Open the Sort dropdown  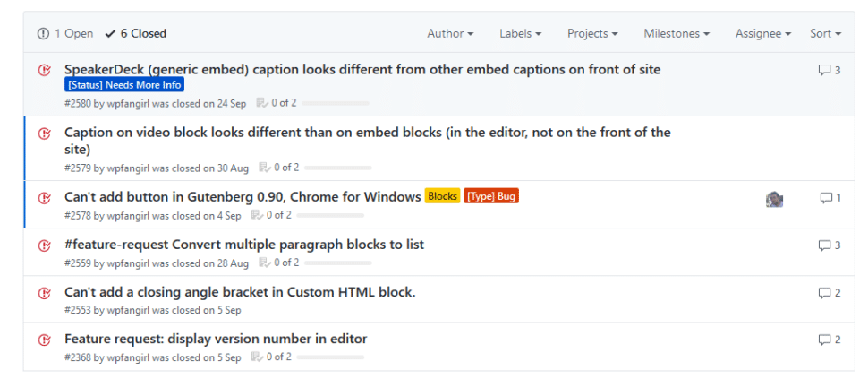tap(825, 34)
